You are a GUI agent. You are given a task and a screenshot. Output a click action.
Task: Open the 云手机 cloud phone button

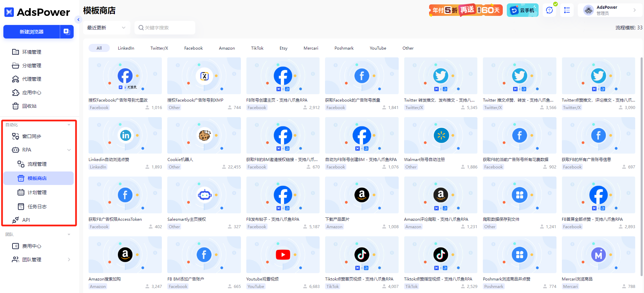[x=522, y=10]
